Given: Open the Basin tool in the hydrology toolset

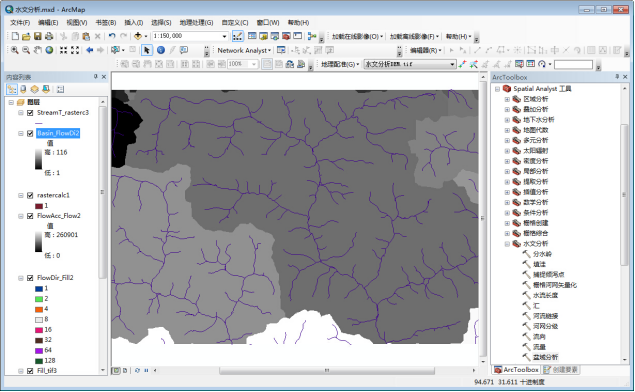Looking at the screenshot, I should click(x=545, y=357).
